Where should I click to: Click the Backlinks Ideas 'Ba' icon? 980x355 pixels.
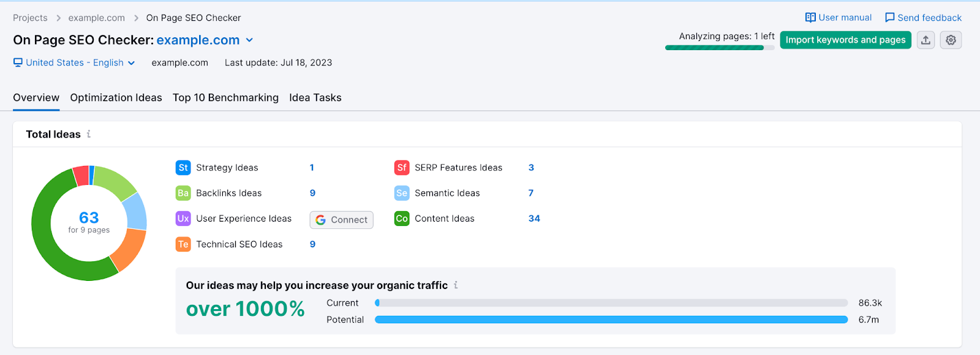click(183, 193)
